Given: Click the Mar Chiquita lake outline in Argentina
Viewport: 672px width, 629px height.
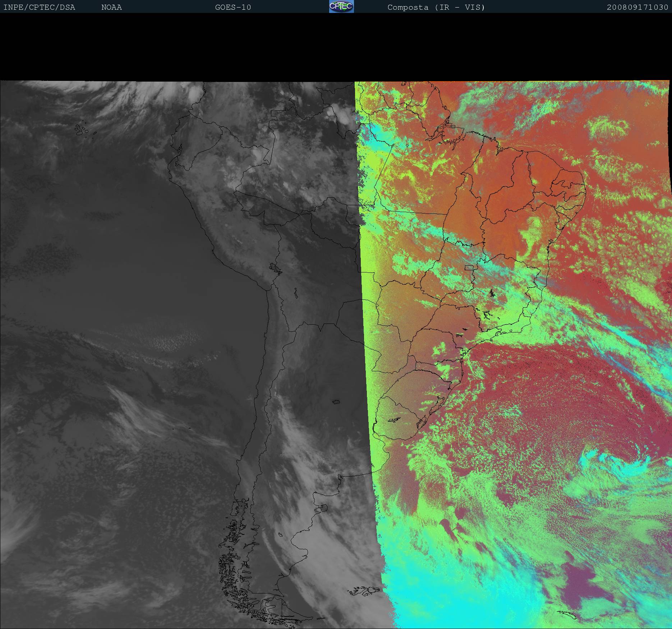Looking at the screenshot, I should pyautogui.click(x=336, y=402).
